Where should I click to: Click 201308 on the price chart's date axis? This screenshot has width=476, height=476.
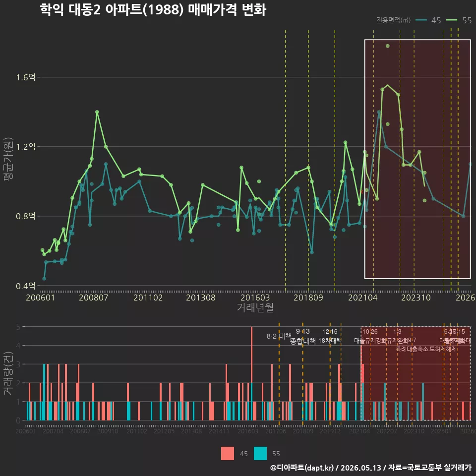201,297
